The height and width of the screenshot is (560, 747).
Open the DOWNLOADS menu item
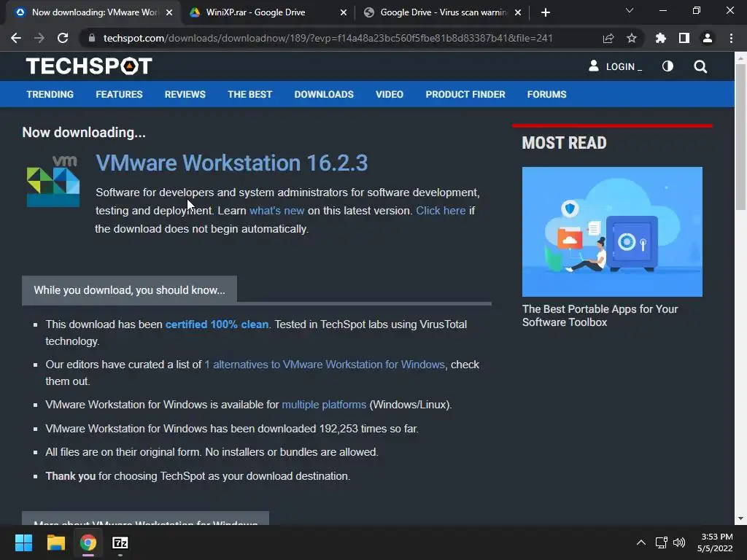pyautogui.click(x=324, y=94)
